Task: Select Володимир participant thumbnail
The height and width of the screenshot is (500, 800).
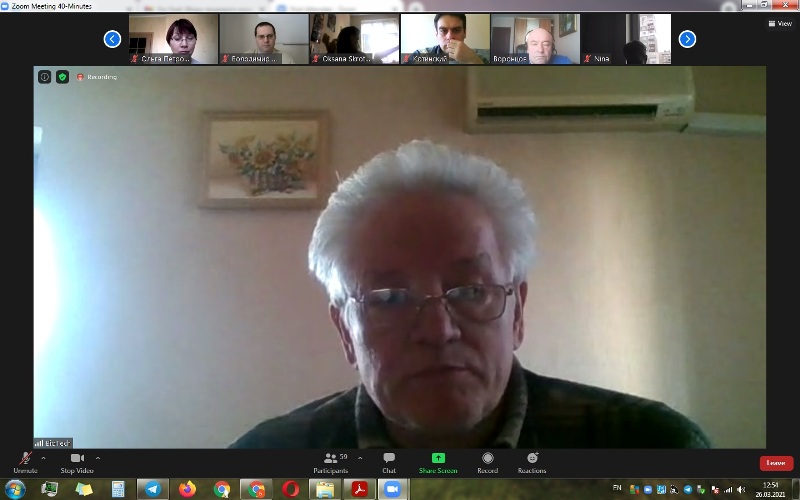Action: (x=264, y=39)
